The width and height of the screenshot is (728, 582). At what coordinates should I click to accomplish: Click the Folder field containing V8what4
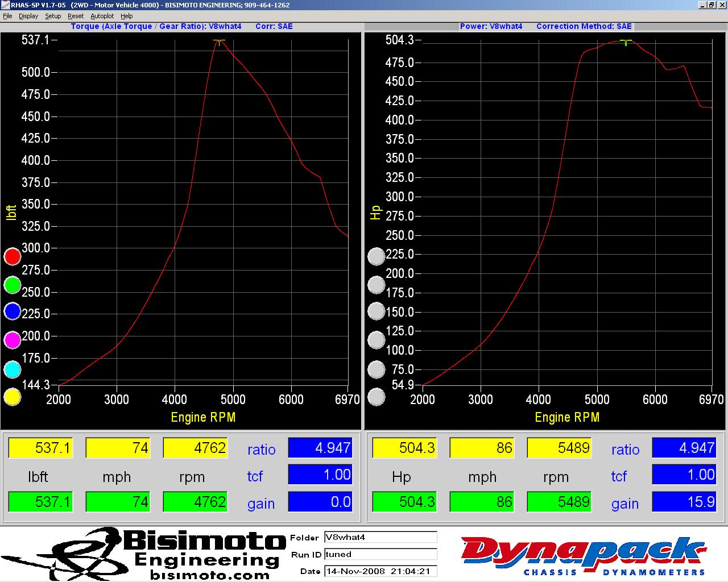click(380, 537)
